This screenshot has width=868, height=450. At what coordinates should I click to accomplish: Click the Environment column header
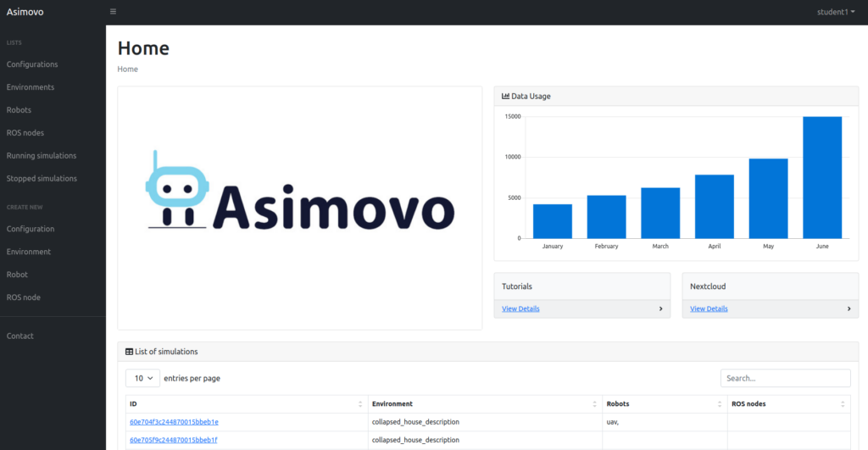485,404
